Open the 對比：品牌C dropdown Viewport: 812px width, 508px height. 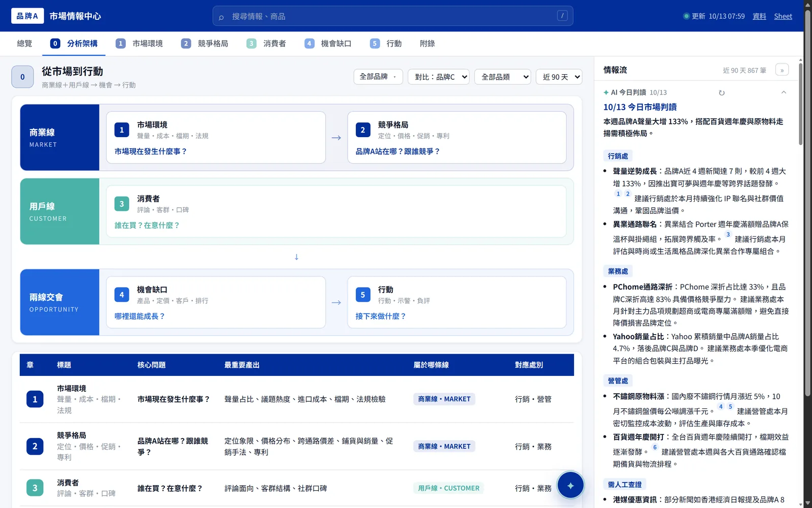coord(438,77)
